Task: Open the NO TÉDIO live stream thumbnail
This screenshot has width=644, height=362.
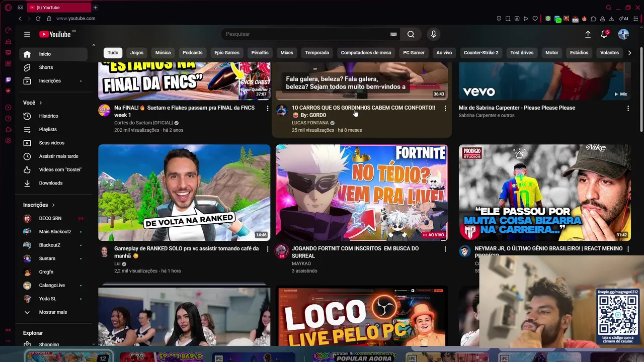Action: pyautogui.click(x=362, y=193)
